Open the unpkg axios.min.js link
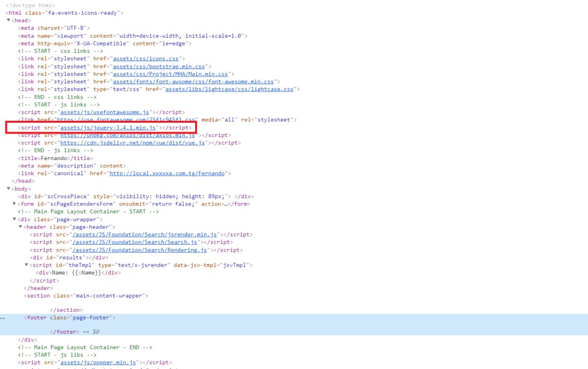This screenshot has height=369, width=588. tap(127, 135)
